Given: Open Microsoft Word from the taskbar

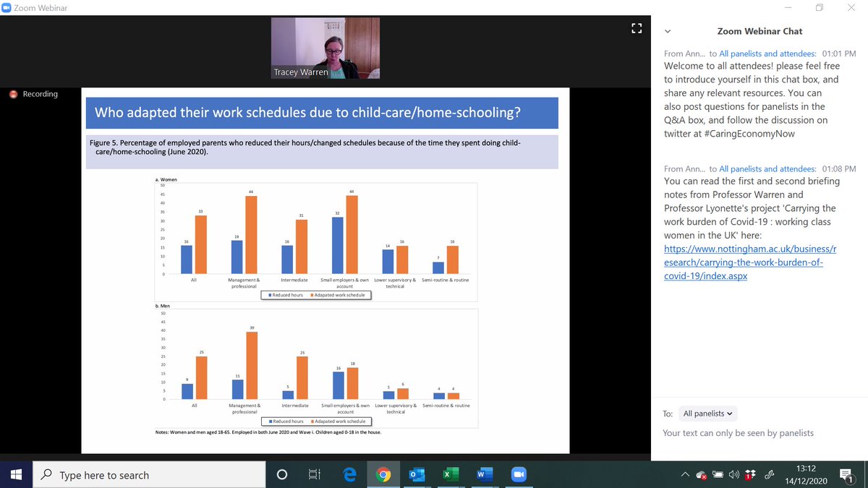Looking at the screenshot, I should (484, 474).
